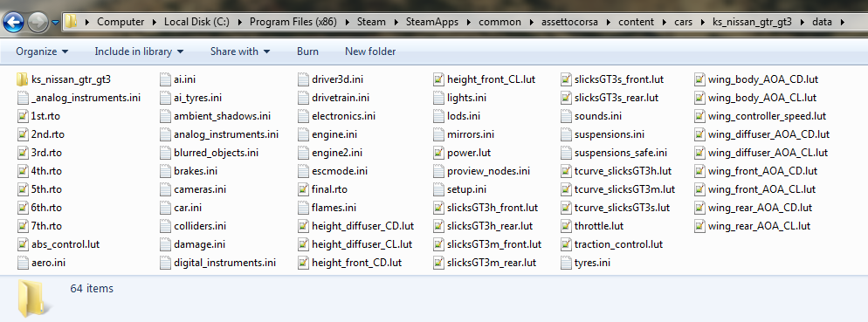Select the setup.ini file icon
The height and width of the screenshot is (322, 868).
[x=438, y=189]
